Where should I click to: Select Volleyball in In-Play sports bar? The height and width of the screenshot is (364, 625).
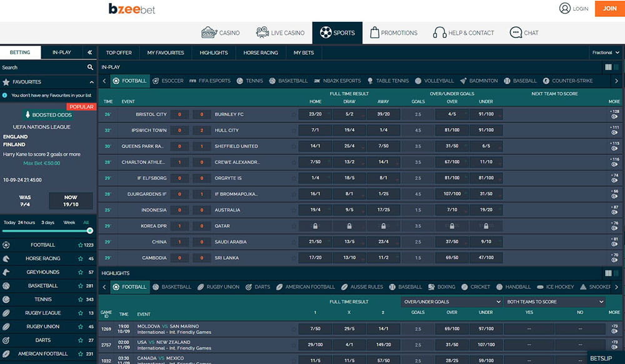click(x=434, y=81)
